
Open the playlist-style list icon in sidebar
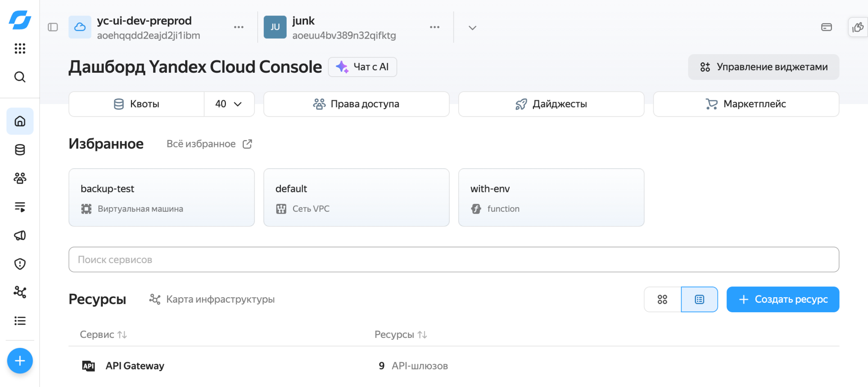20,207
